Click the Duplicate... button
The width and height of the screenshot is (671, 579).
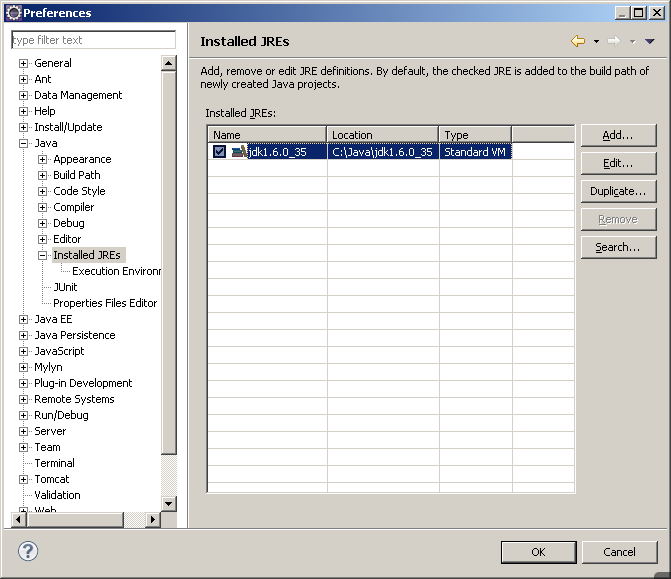coord(618,191)
